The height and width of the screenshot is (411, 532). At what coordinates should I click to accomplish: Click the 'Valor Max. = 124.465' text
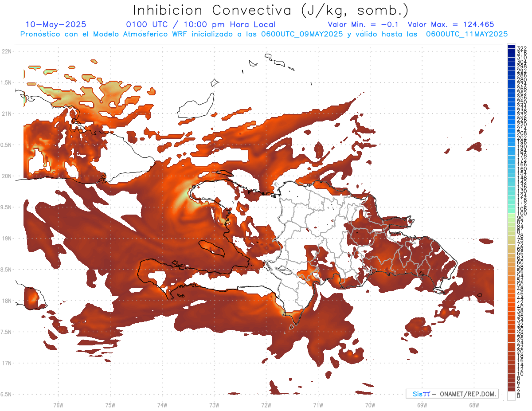pos(450,25)
